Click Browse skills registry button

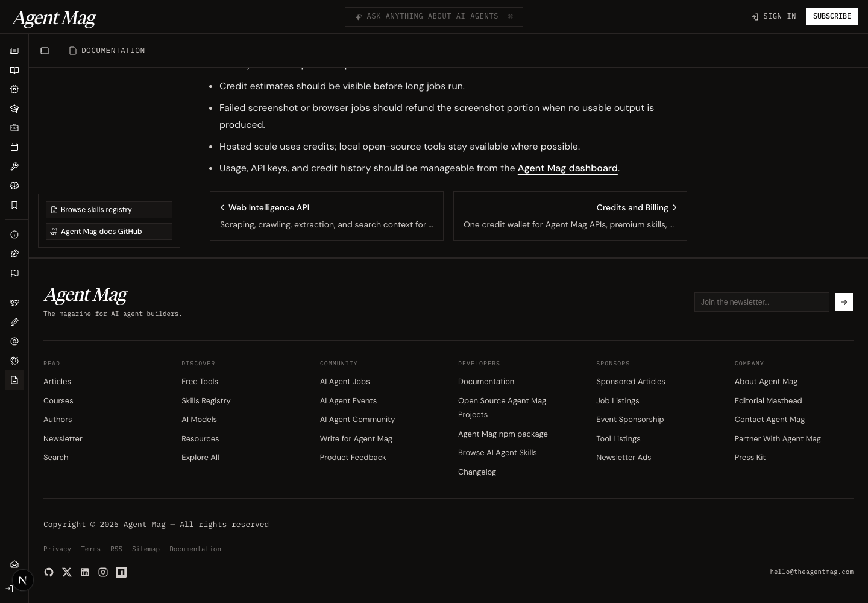(x=109, y=210)
